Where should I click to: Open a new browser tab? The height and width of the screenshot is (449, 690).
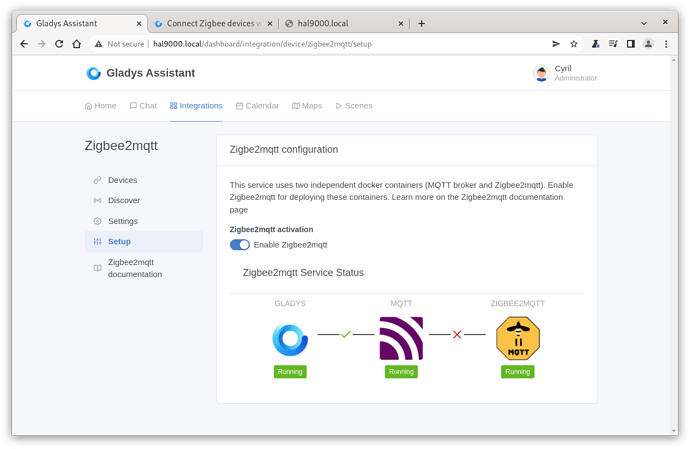coord(422,23)
